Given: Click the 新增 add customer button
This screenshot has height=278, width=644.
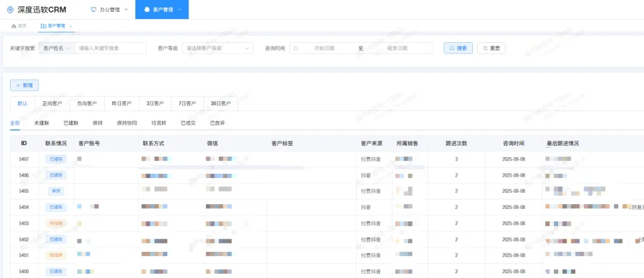Looking at the screenshot, I should pyautogui.click(x=24, y=85).
